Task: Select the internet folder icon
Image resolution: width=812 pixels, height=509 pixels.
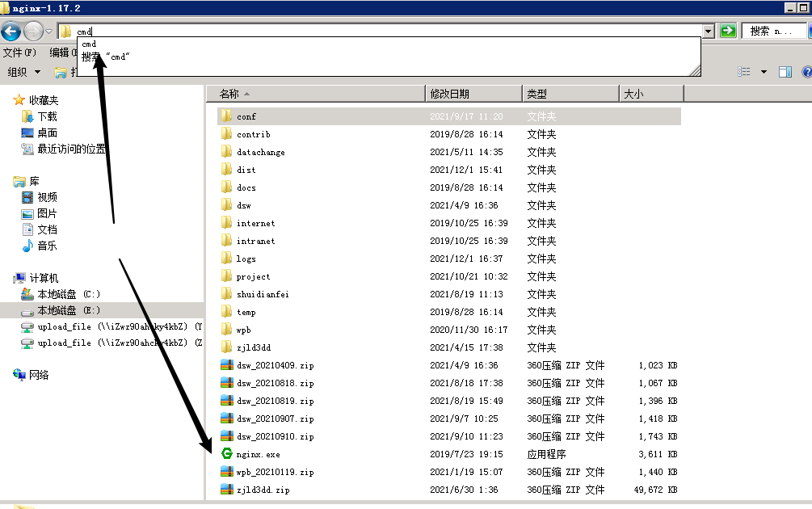Action: pyautogui.click(x=226, y=223)
